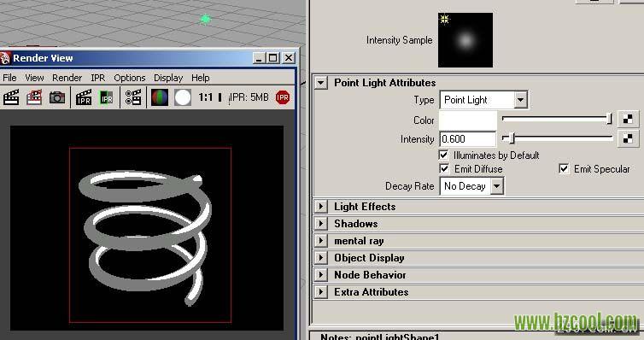Expand the Light Effects section
The image size is (644, 340).
pyautogui.click(x=321, y=207)
